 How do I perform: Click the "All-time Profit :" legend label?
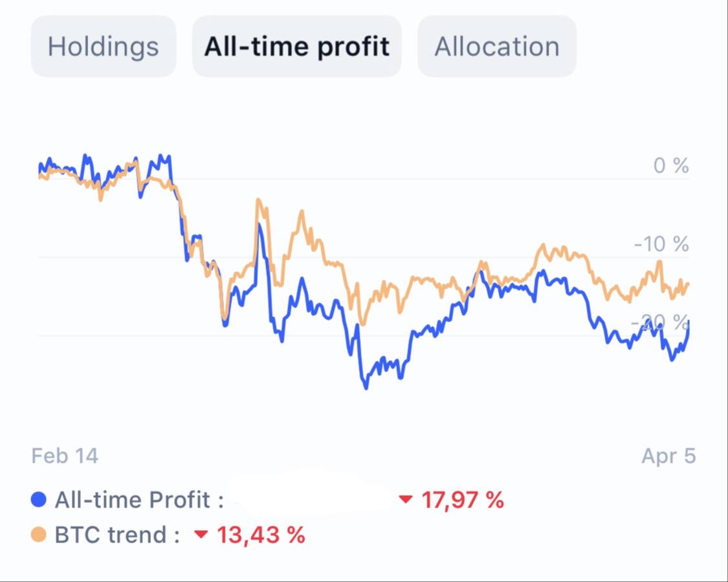139,500
